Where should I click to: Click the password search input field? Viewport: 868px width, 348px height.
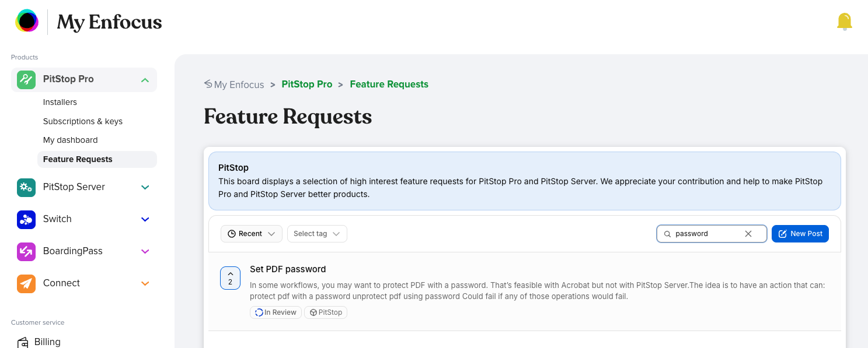(x=706, y=234)
